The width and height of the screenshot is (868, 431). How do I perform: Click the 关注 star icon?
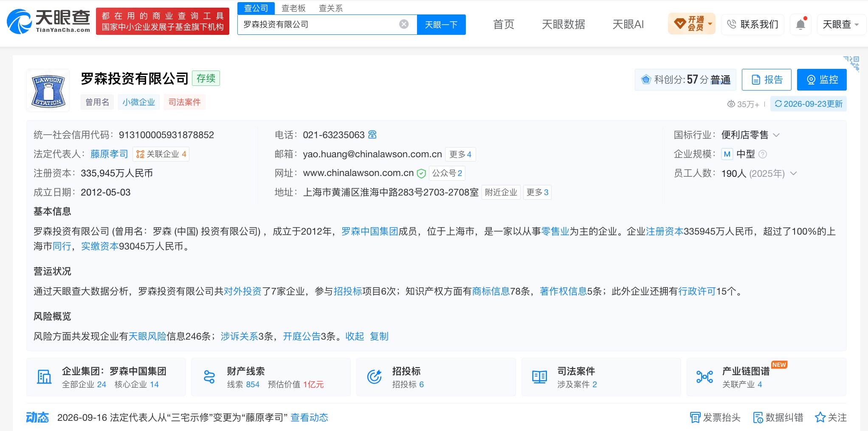click(820, 417)
